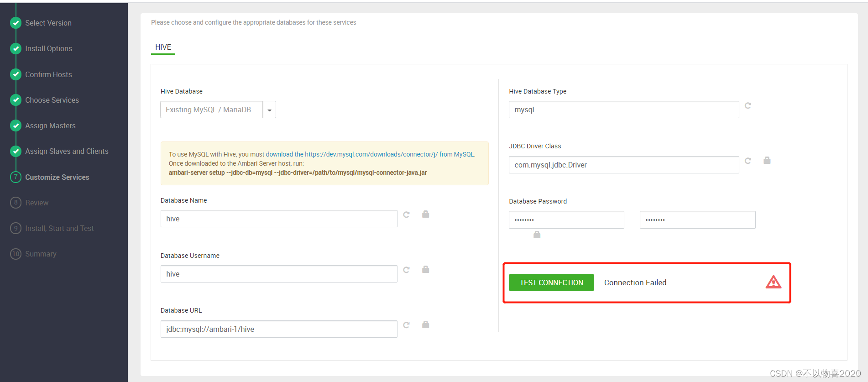The width and height of the screenshot is (868, 382).
Task: Click the step 10 Summary circle icon
Action: click(16, 254)
